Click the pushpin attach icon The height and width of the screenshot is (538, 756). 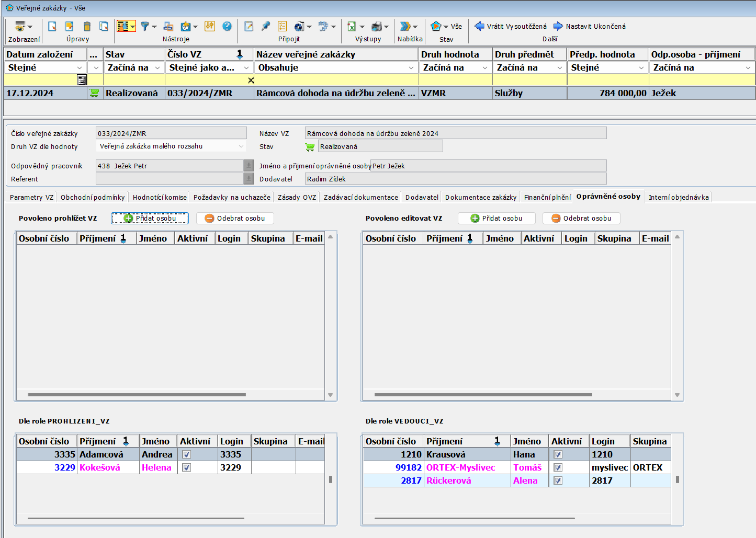pos(266,26)
